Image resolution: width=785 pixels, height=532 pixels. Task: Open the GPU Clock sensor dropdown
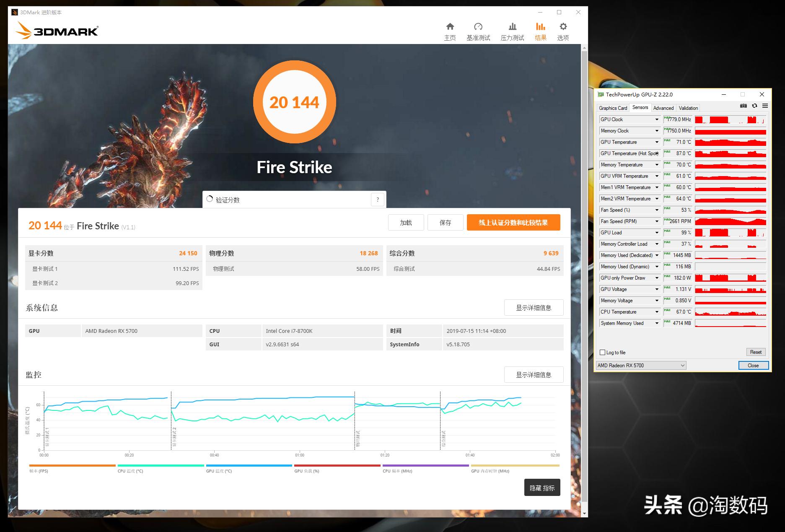[x=657, y=119]
